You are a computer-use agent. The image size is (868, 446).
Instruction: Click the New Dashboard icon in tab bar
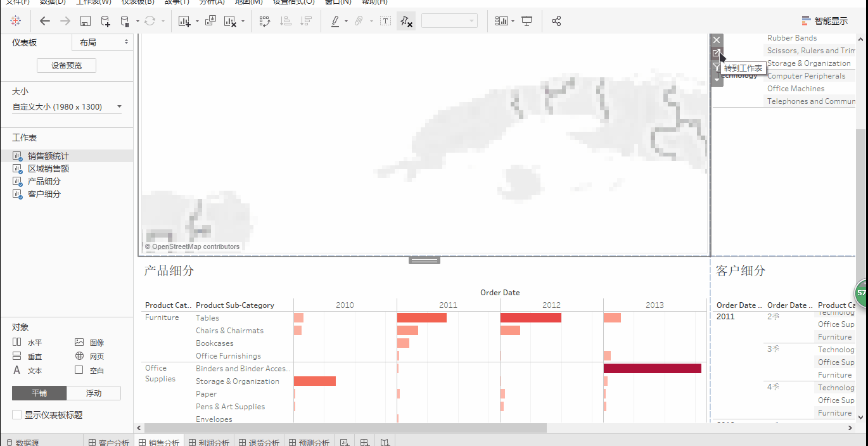(x=365, y=442)
